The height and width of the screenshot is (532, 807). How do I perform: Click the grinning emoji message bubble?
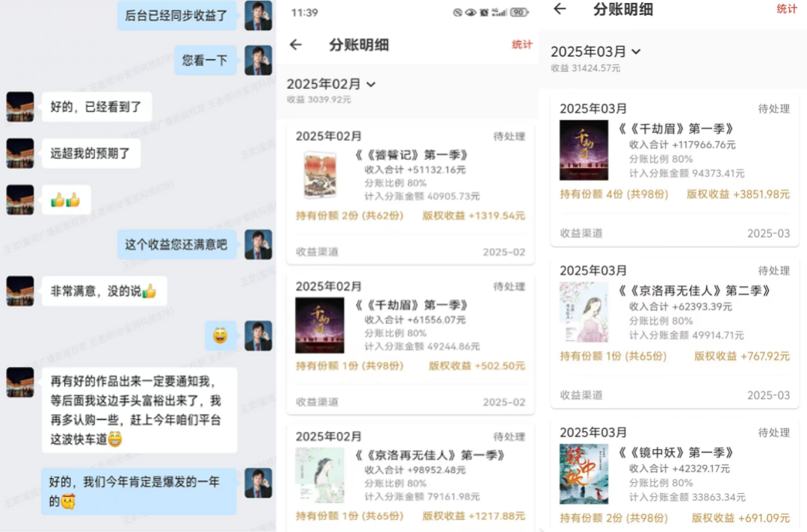click(x=220, y=336)
